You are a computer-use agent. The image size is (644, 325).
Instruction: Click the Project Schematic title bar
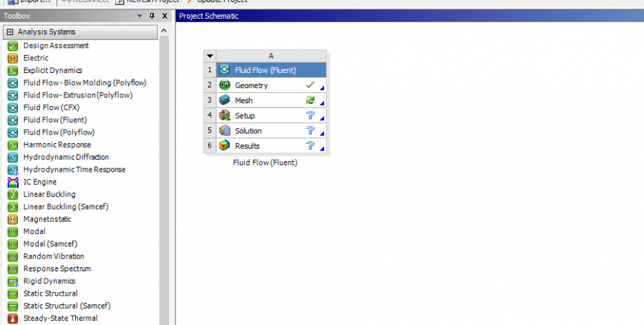[410, 16]
